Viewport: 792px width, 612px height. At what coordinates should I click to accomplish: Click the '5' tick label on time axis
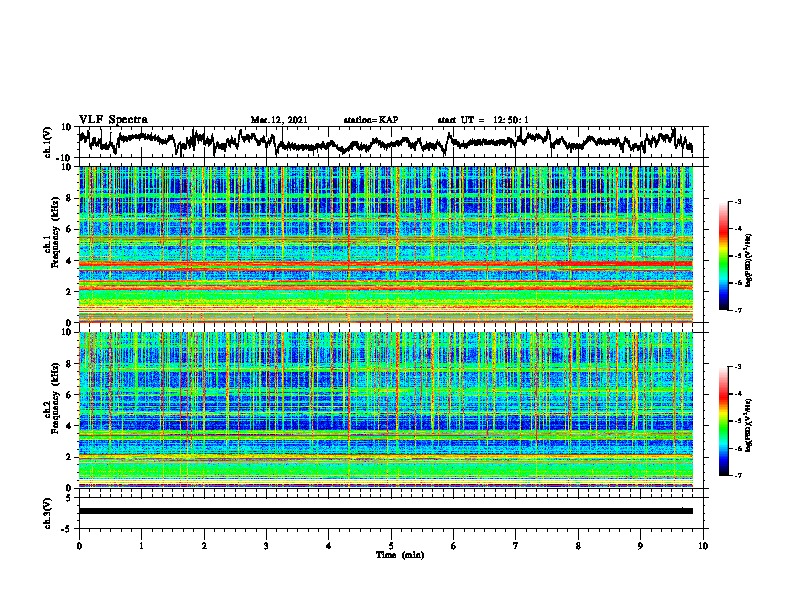click(x=390, y=546)
